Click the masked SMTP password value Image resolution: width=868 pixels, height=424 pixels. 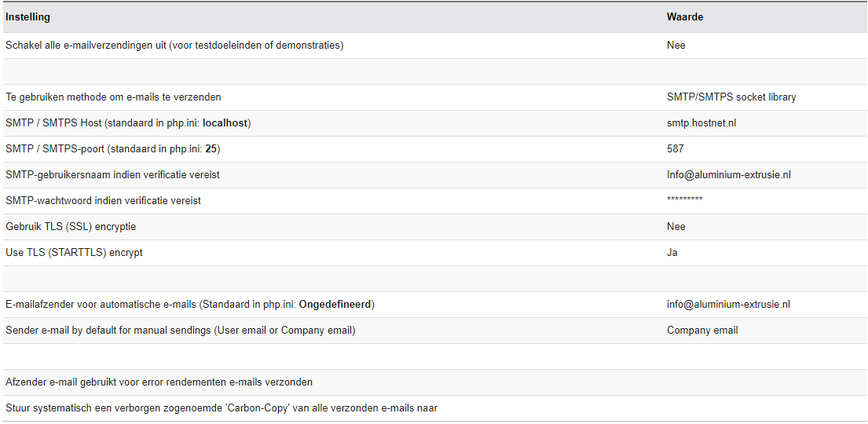[685, 201]
